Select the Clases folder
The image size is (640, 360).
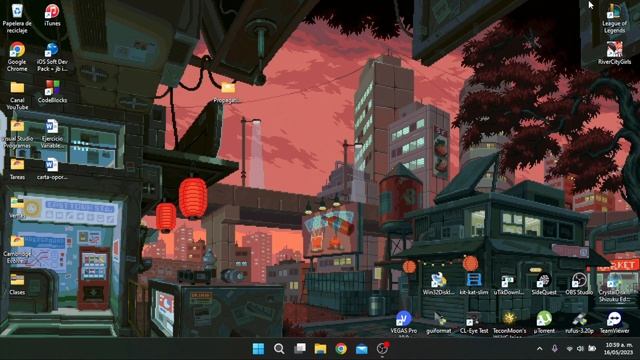(x=17, y=284)
